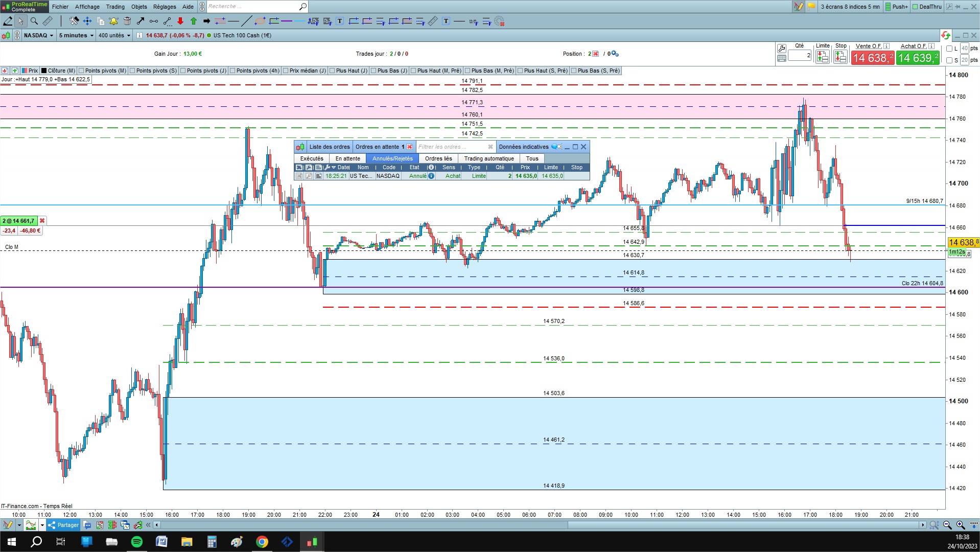Viewport: 980px width, 552px height.
Task: Open the NASDAQ instrument dropdown
Action: pos(39,35)
